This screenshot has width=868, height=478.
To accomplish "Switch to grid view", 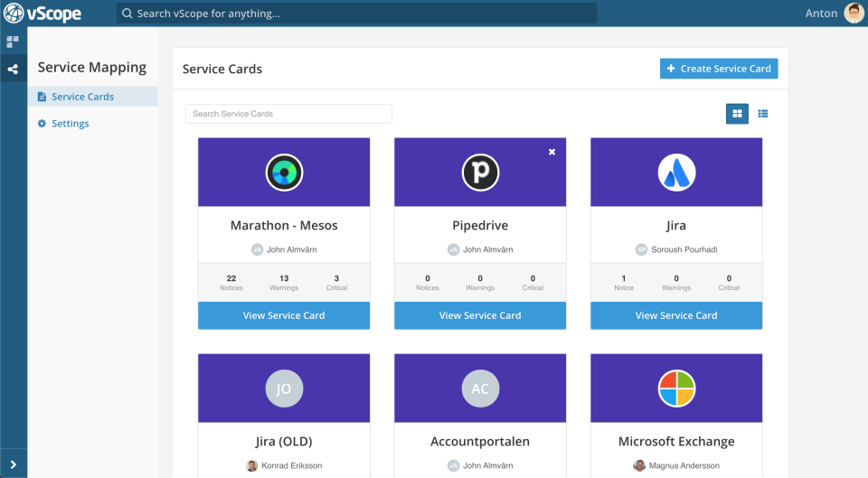I will (737, 114).
